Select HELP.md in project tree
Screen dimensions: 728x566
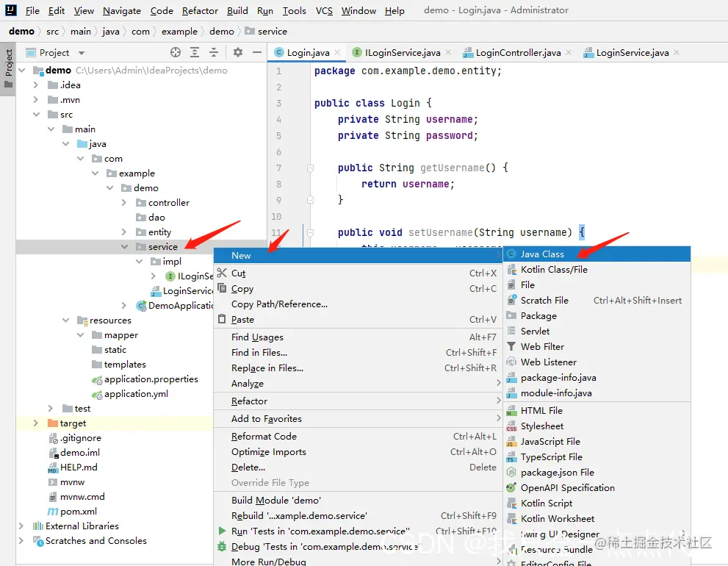[79, 467]
